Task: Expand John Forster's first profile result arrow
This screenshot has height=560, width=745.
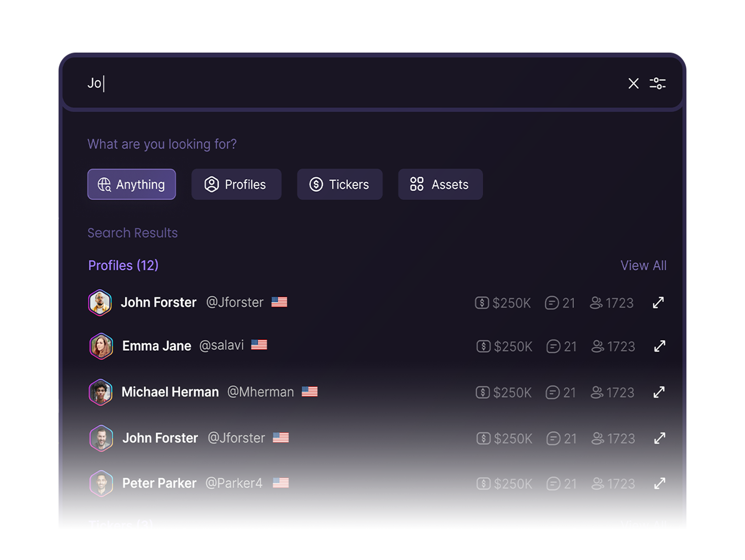Action: coord(658,302)
